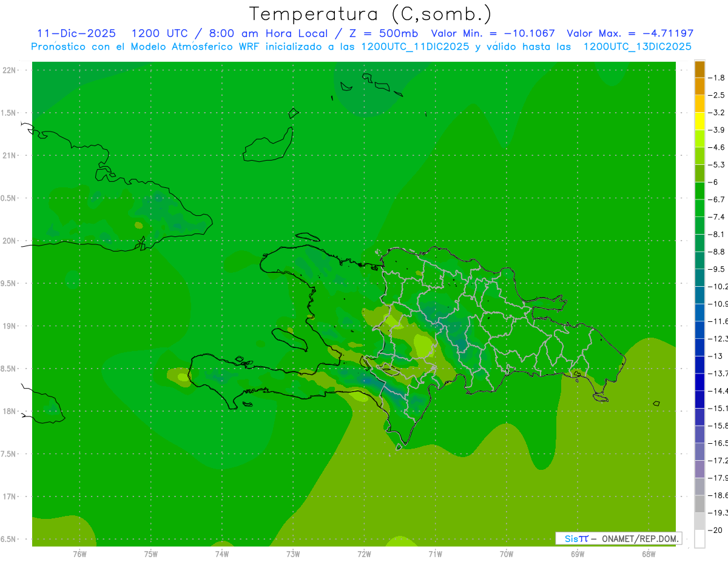Image resolution: width=728 pixels, height=562 pixels.
Task: Click the 22N latitude axis label
Action: click(x=9, y=70)
